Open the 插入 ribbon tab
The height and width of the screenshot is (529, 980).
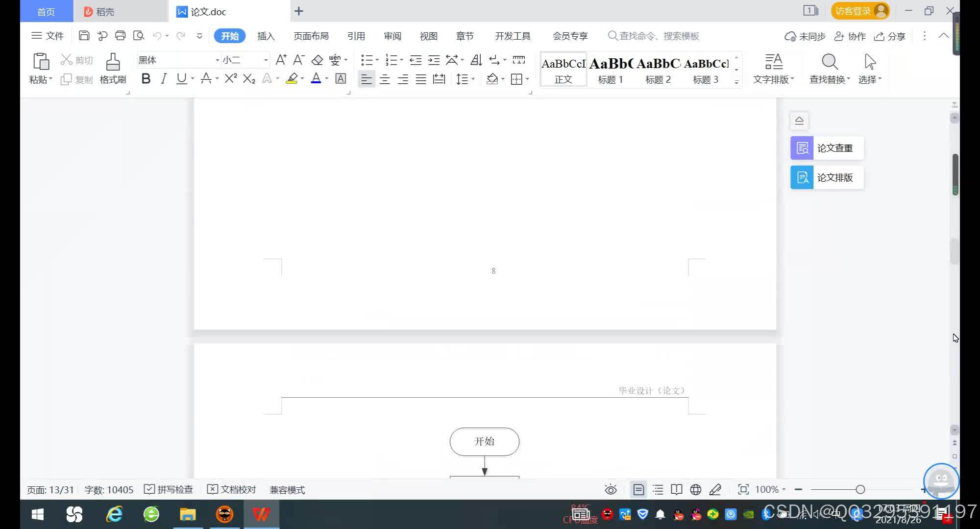[266, 36]
